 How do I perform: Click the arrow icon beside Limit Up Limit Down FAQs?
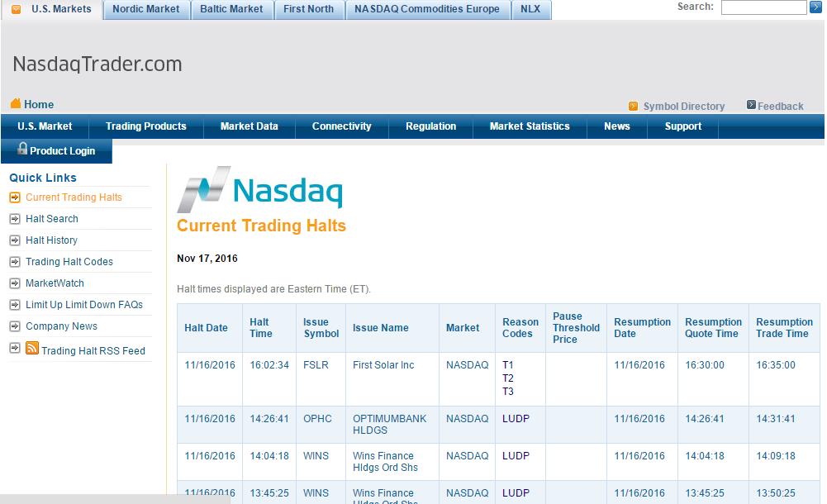click(15, 305)
